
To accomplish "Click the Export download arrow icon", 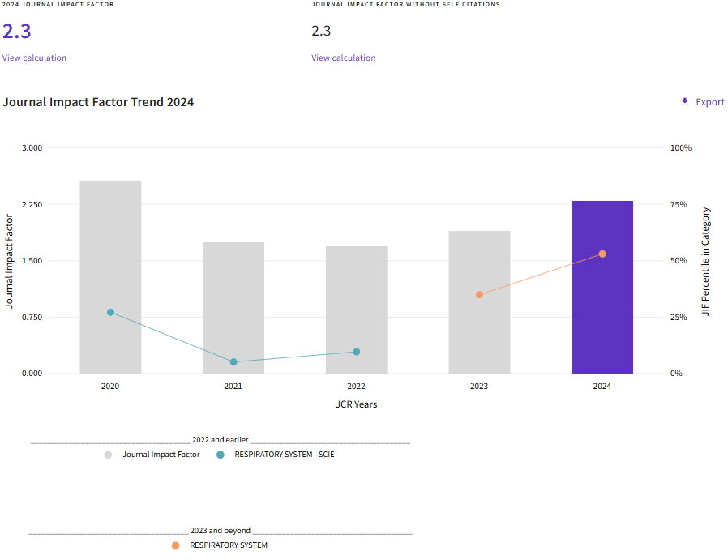I will coord(684,102).
